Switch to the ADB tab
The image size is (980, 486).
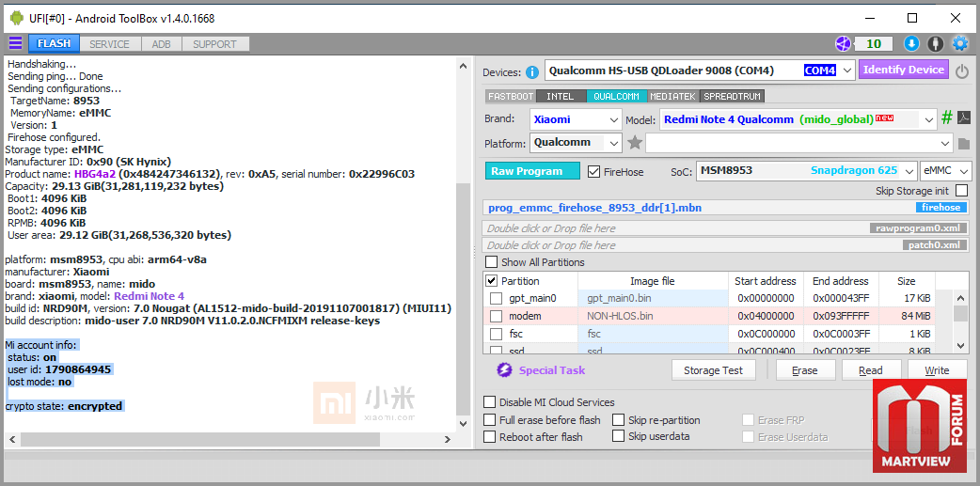point(163,44)
